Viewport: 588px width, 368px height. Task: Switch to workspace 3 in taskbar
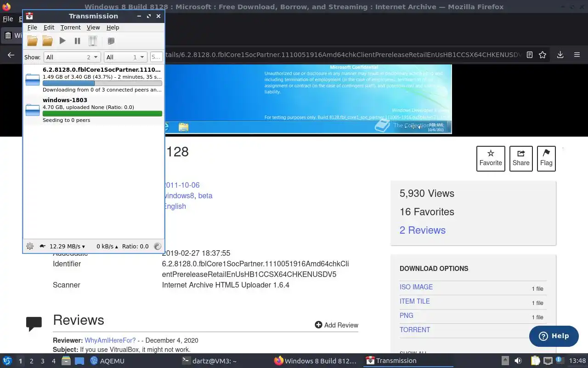43,361
